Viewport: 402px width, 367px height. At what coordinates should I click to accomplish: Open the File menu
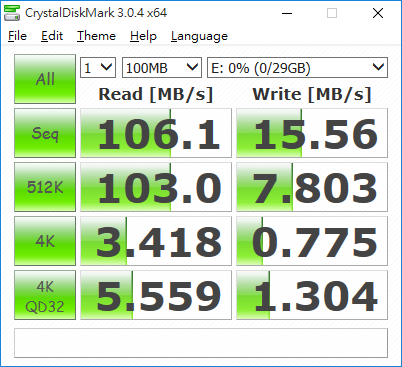coord(17,36)
